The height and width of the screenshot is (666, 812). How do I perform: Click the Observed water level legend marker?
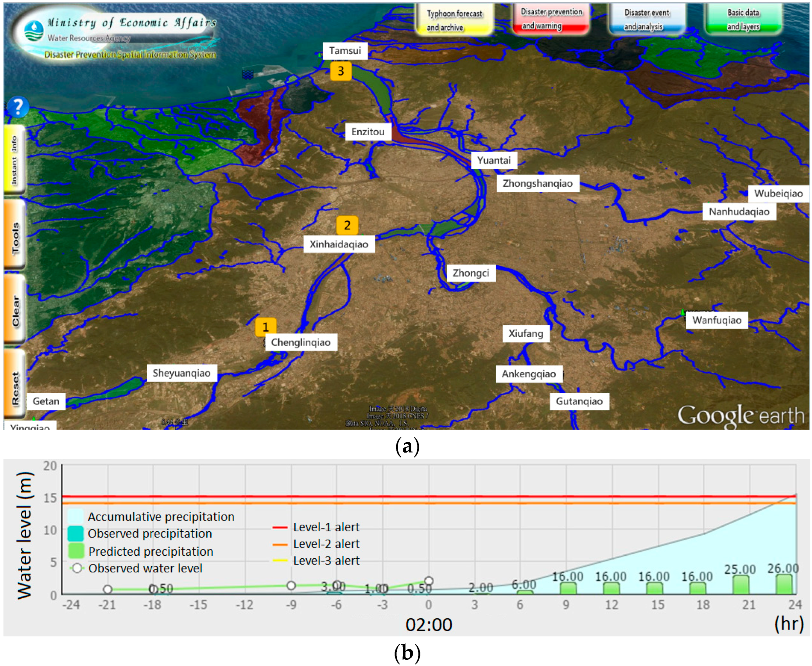(77, 568)
